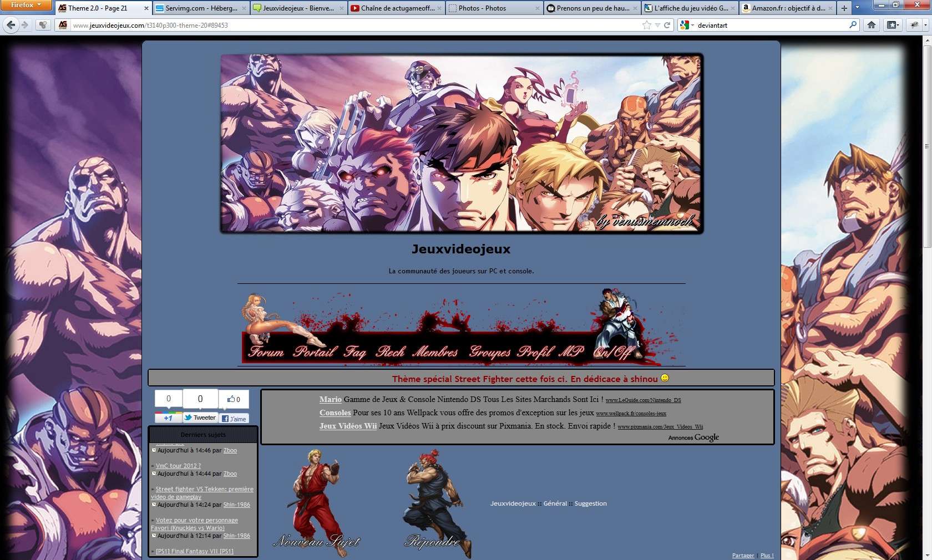Viewport: 932px width, 560px height.
Task: Click the Annonces Google label
Action: (x=693, y=437)
